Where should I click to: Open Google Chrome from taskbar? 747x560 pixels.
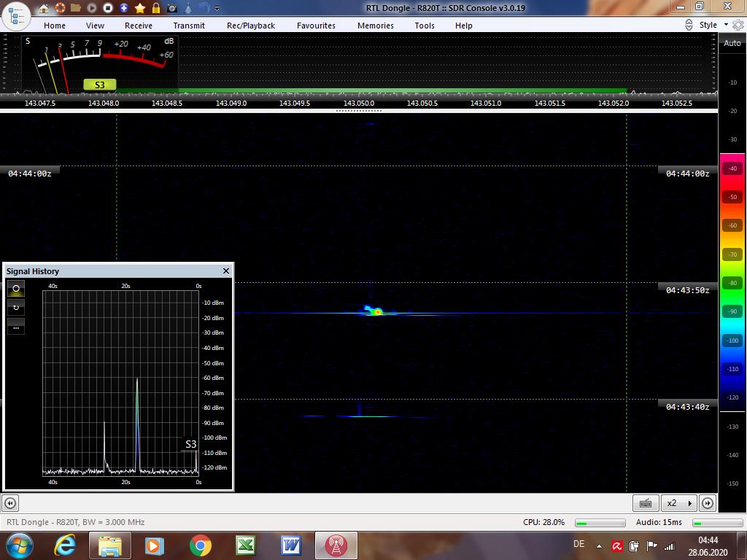200,545
